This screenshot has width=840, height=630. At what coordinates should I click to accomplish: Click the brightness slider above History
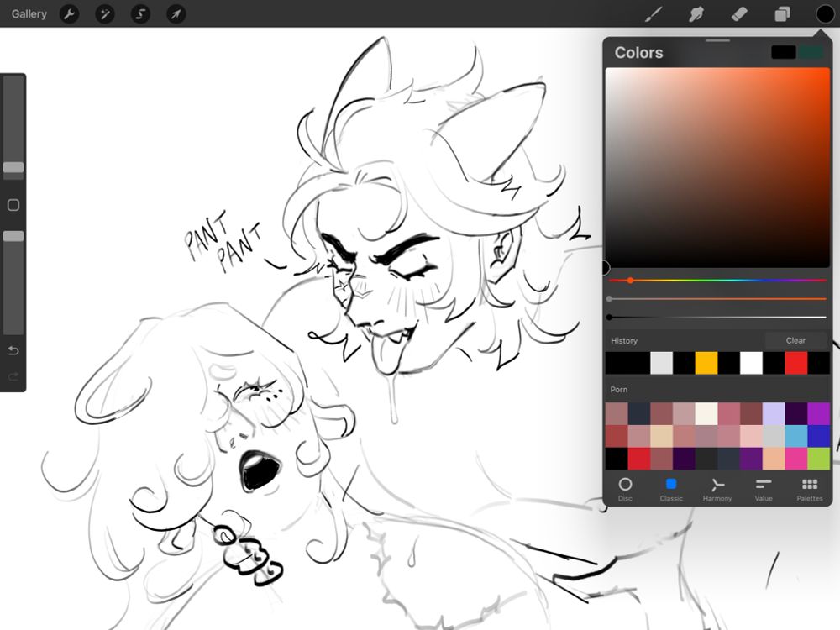point(717,318)
